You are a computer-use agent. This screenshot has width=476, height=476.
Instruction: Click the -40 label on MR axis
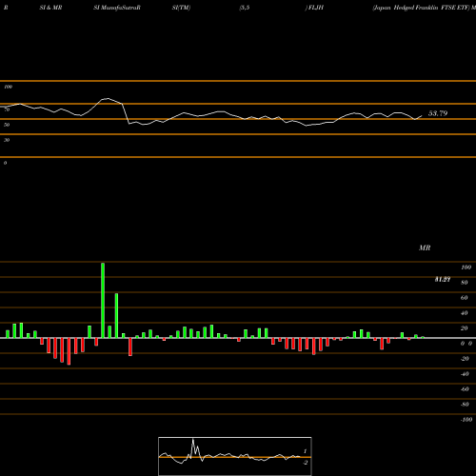coord(465,374)
